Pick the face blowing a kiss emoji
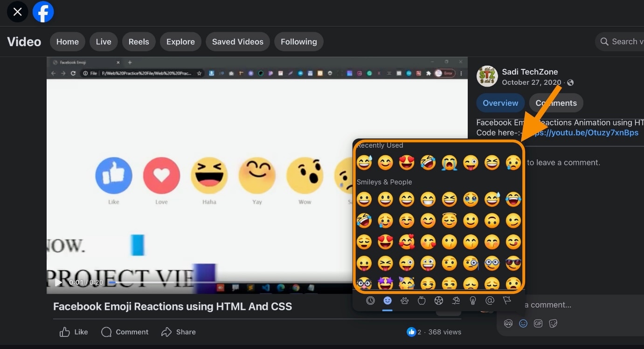Viewport: 644px width, 349px height. click(428, 242)
